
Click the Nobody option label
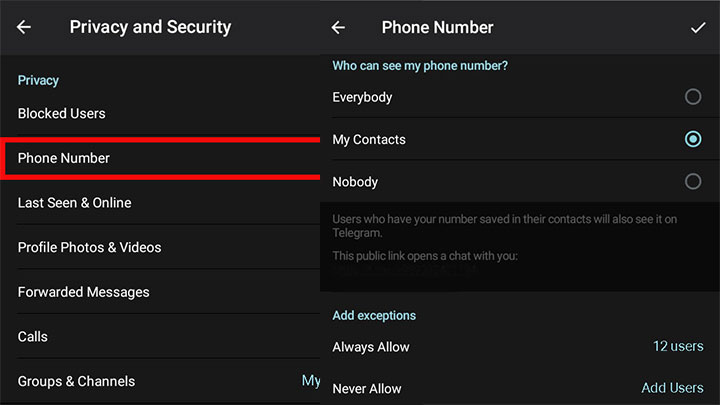tap(355, 182)
